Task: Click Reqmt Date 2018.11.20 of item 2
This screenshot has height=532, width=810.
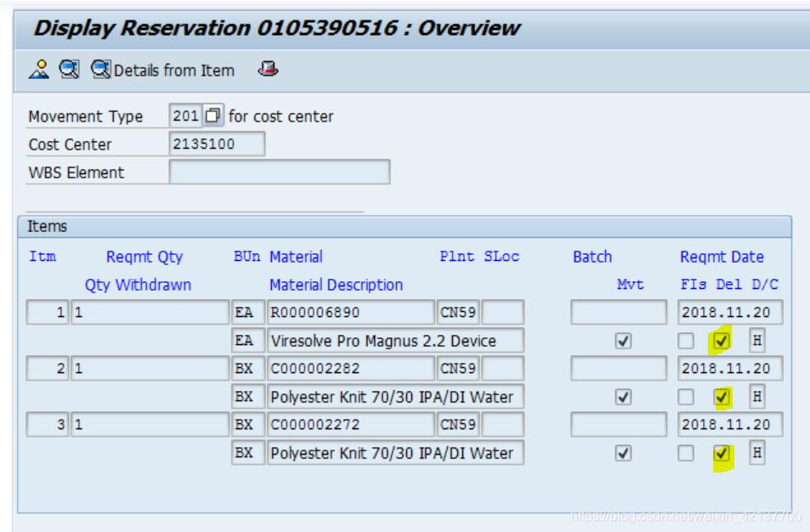Action: [730, 368]
